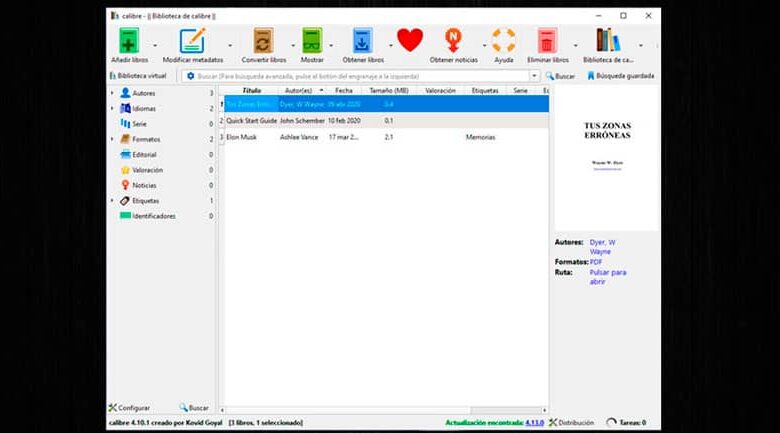Screen dimensions: 780x433
Task: Expand dropdown arrow next to Modificar metadatos
Action: (x=230, y=46)
